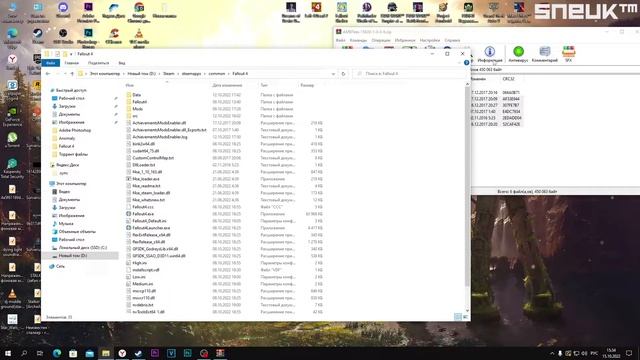Screen dimensions: 640x360
Task: Open the Windows Start menu
Action: tap(7, 353)
